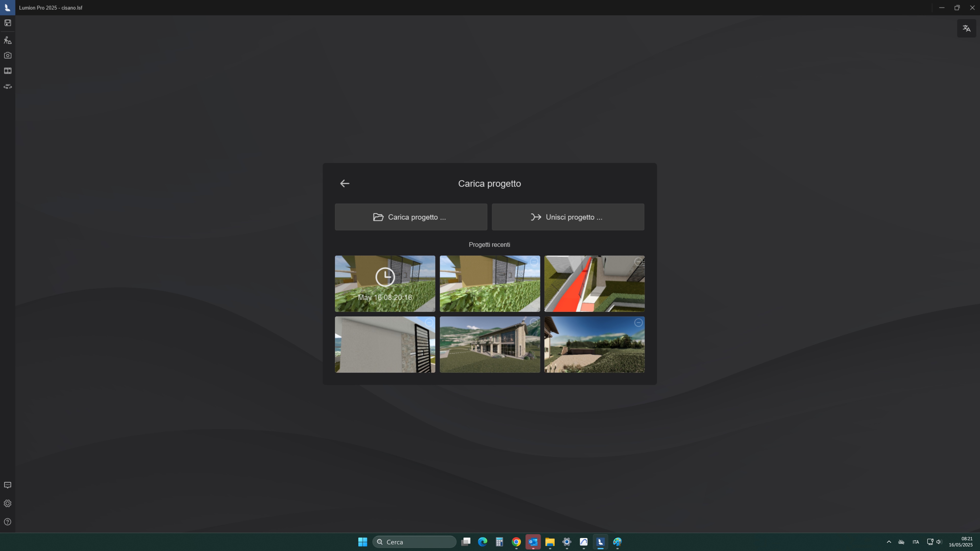Open Microsoft Edge from the taskbar
The height and width of the screenshot is (551, 980).
pyautogui.click(x=482, y=542)
